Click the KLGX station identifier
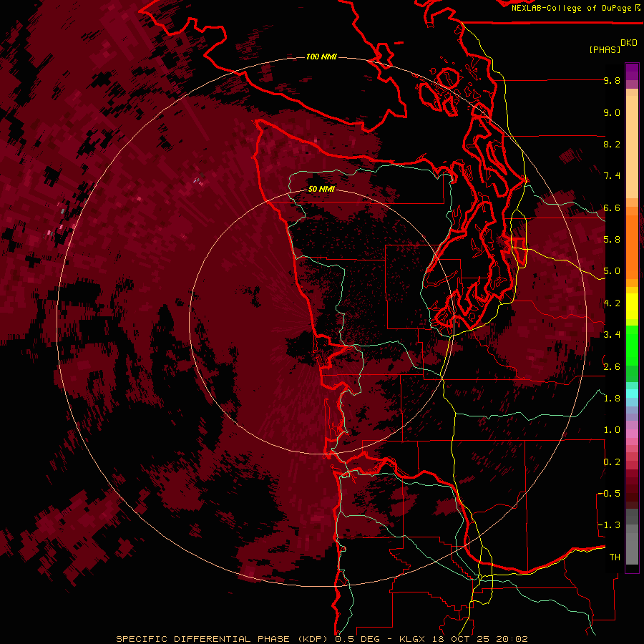The width and height of the screenshot is (644, 644). [x=413, y=639]
